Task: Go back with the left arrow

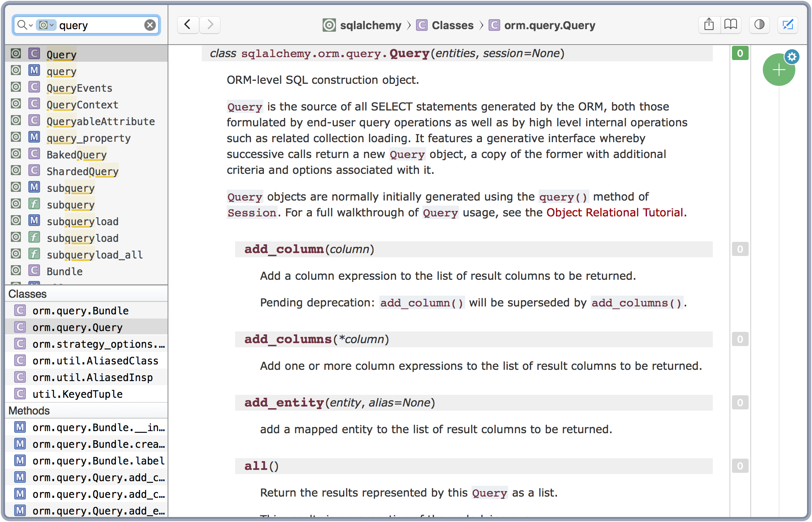Action: [188, 25]
